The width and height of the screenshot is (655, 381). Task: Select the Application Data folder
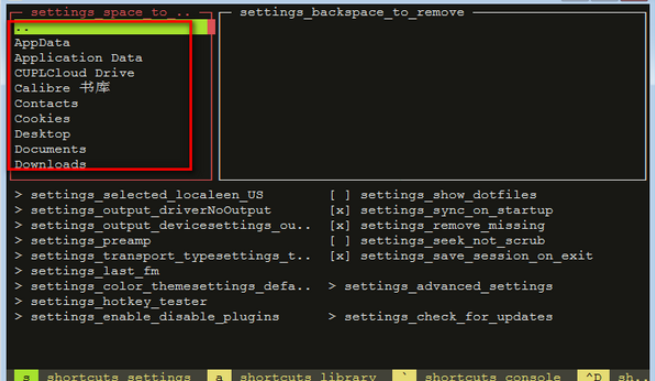click(78, 58)
